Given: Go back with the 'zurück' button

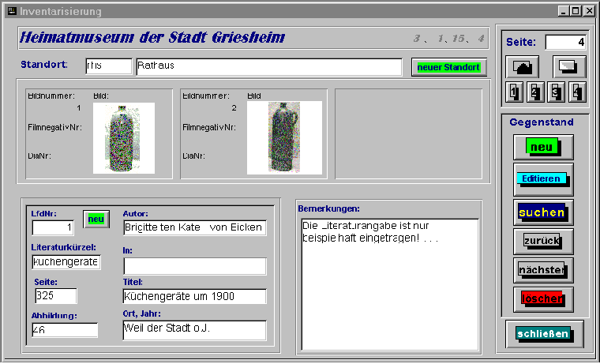Looking at the screenshot, I should tap(543, 240).
